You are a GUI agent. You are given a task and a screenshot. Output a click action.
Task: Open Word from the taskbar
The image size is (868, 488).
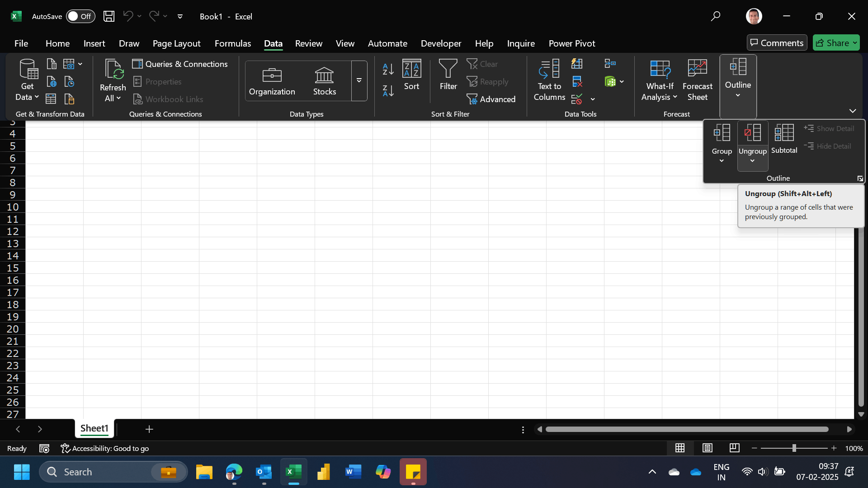coord(353,472)
